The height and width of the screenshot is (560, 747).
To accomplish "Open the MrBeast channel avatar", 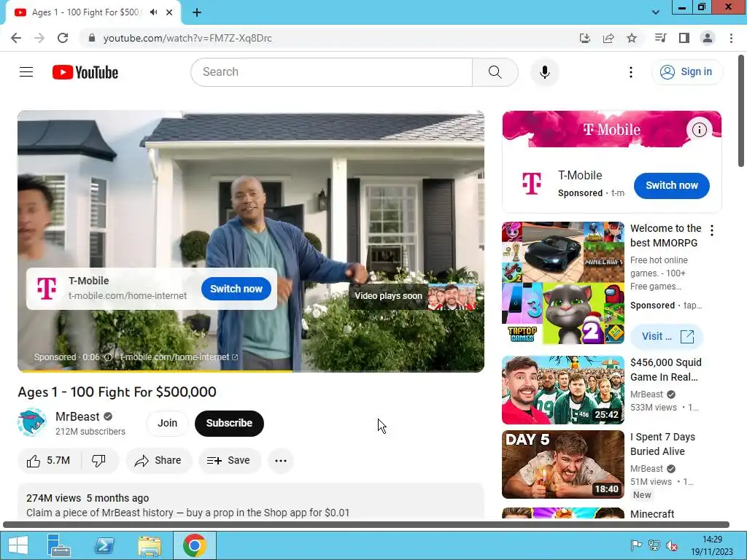I will pyautogui.click(x=32, y=422).
